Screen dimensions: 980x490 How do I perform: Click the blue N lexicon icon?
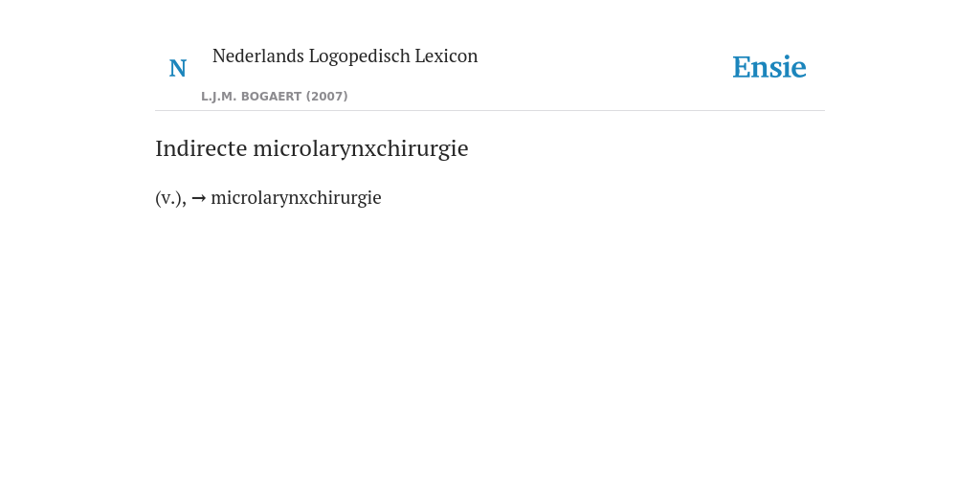point(177,68)
